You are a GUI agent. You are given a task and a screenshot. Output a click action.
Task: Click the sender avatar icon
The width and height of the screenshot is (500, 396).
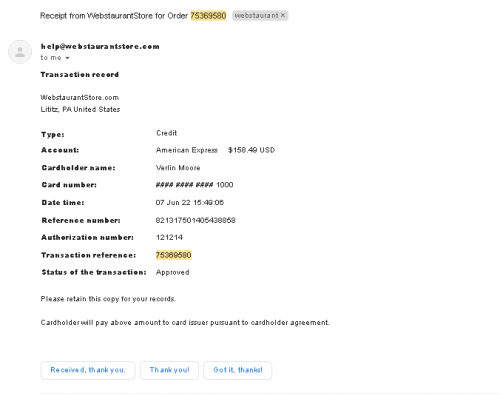coord(20,52)
